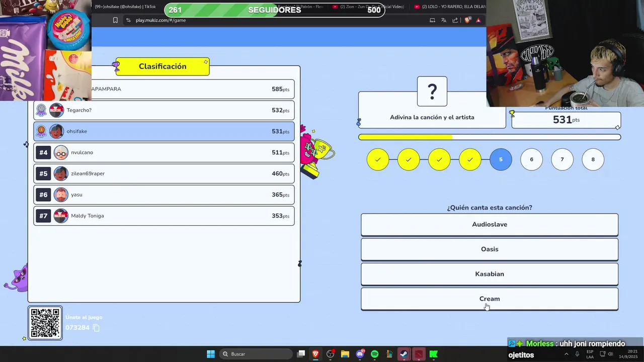This screenshot has height=362, width=644.
Task: Switch to Zion - Zun Da Da tab
Action: point(368,7)
